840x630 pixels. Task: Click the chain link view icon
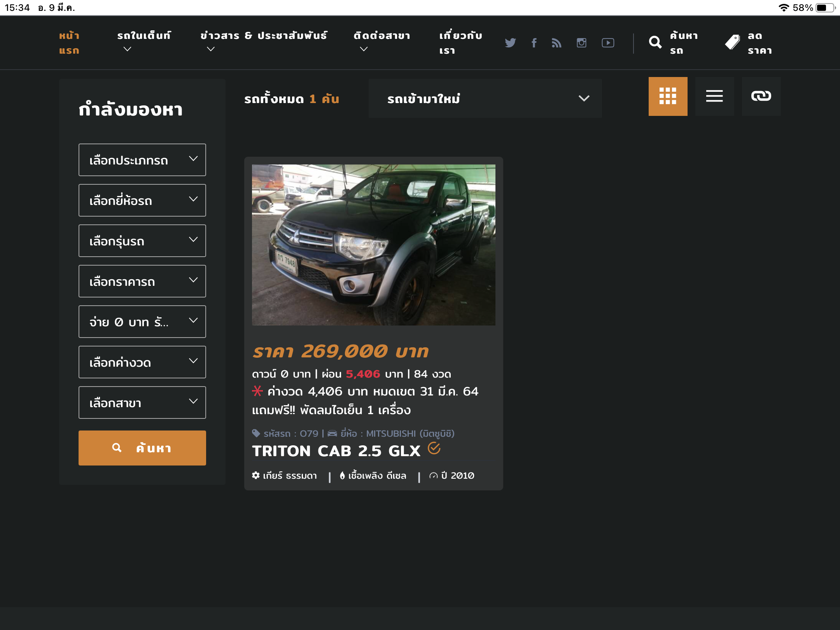click(761, 96)
